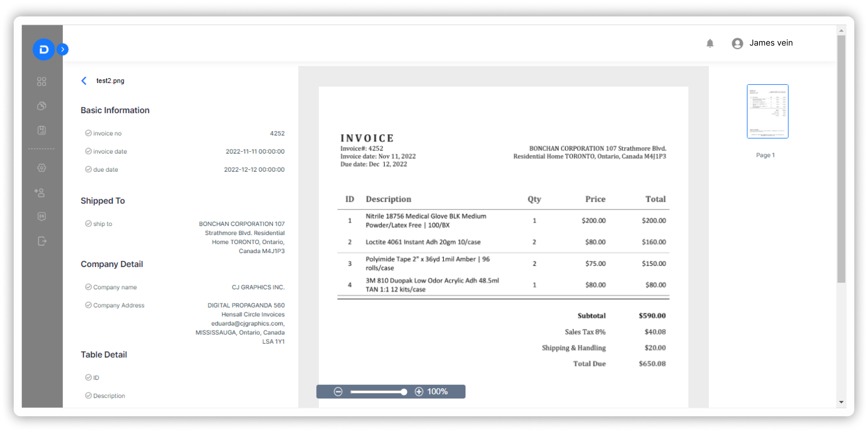Click the scrollbar down arrow
The image size is (868, 433).
tap(841, 402)
